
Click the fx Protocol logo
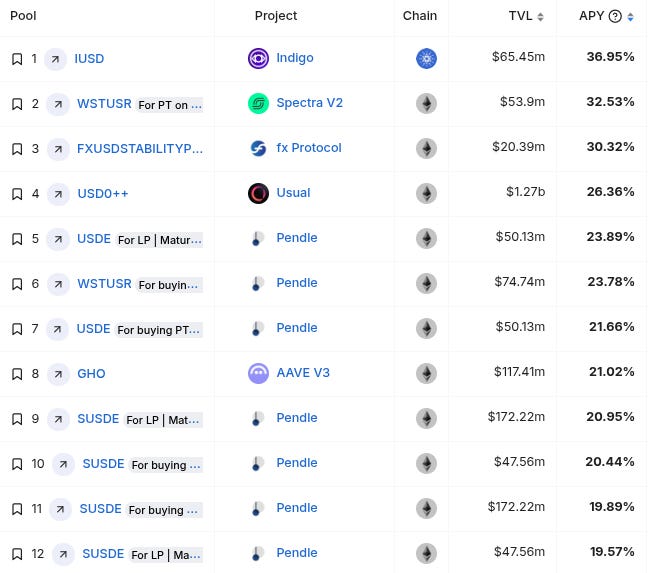pos(258,148)
